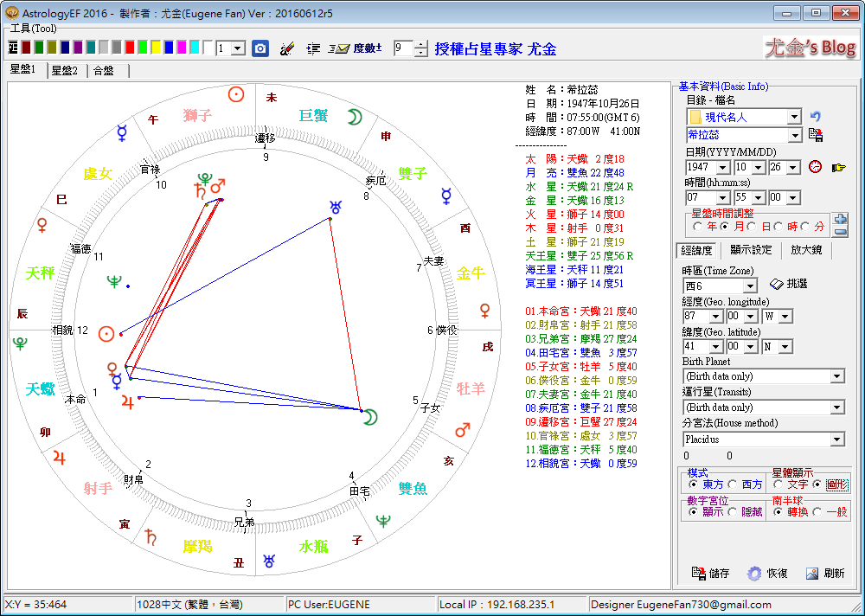Viewport: 865px width, 616px height.
Task: Click the book icon beside 挑選
Action: point(776,284)
